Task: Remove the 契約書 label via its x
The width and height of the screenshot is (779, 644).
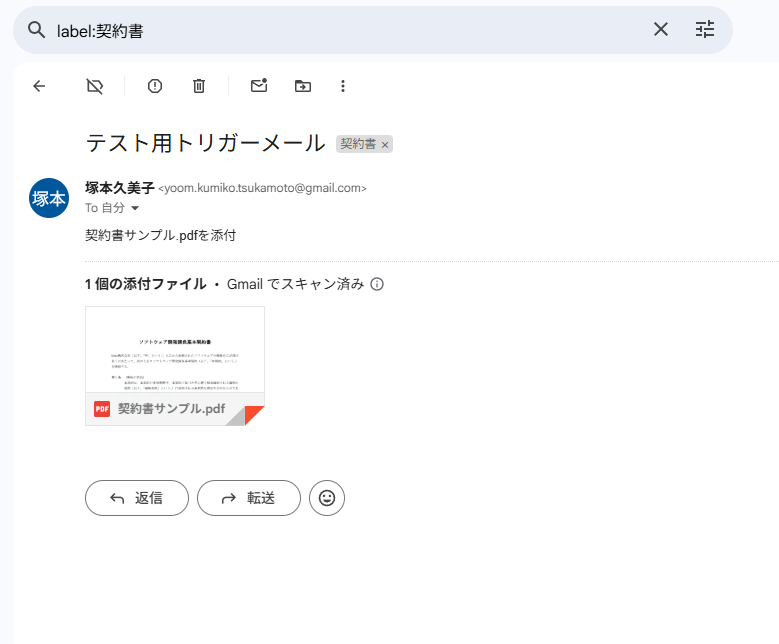Action: [x=385, y=145]
